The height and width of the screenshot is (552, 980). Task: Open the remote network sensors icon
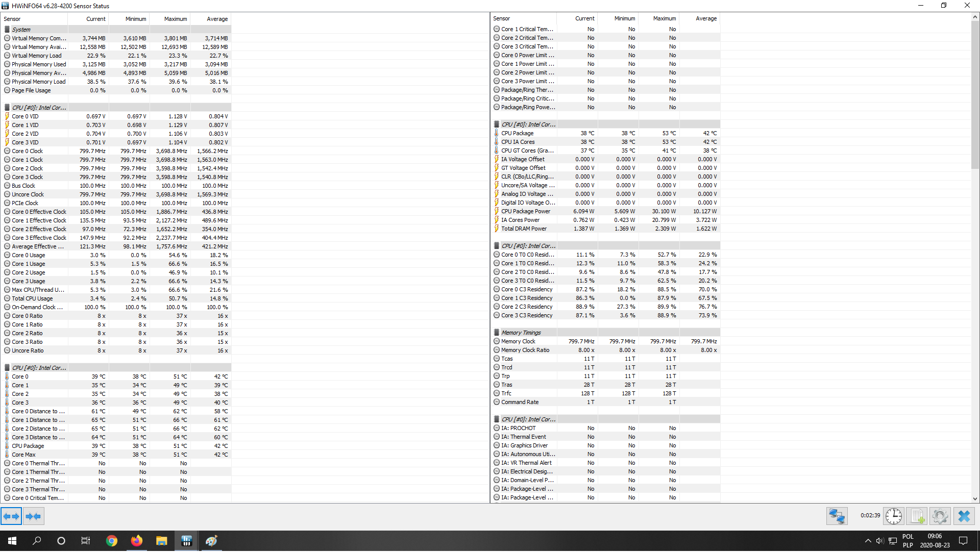coord(837,517)
